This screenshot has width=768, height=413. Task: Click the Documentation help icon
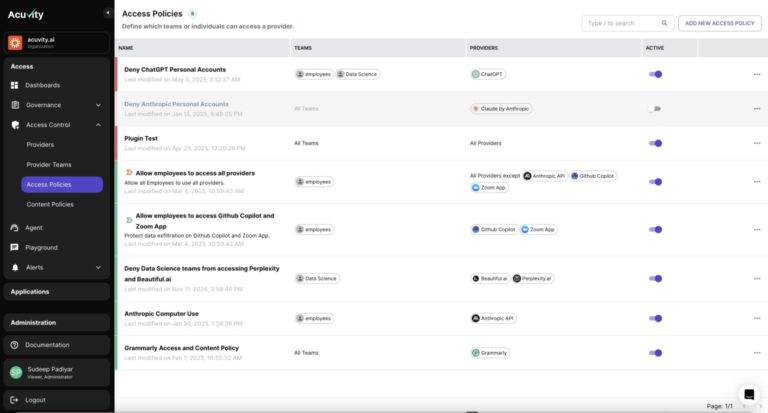[x=15, y=344]
